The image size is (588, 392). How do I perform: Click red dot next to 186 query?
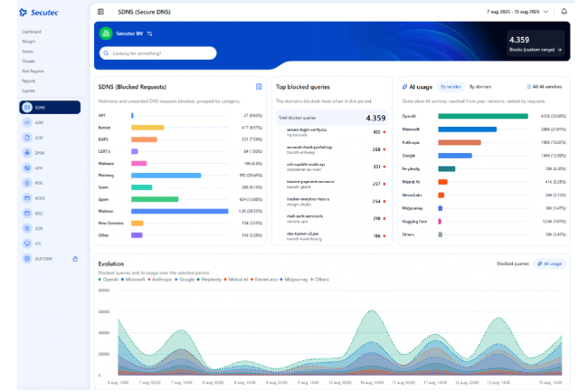coord(384,236)
